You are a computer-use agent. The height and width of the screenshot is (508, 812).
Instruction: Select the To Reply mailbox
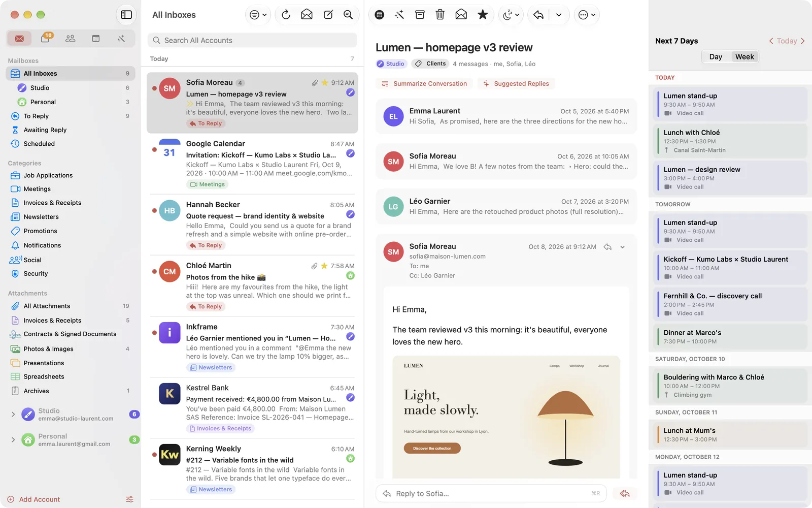tap(71, 116)
